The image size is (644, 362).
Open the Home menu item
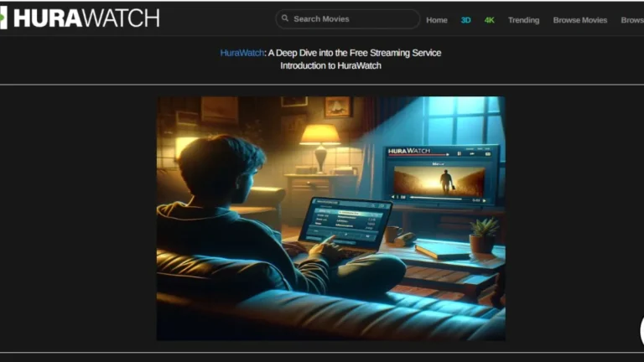pyautogui.click(x=437, y=20)
